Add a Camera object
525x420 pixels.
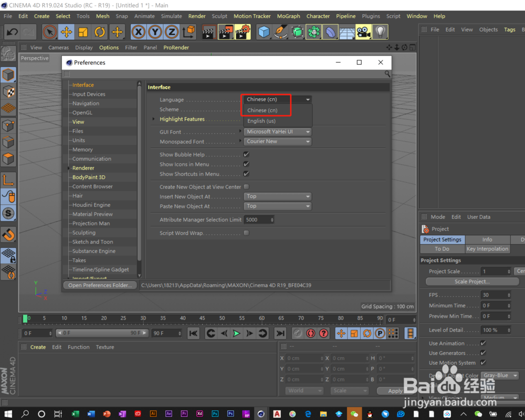tap(363, 32)
